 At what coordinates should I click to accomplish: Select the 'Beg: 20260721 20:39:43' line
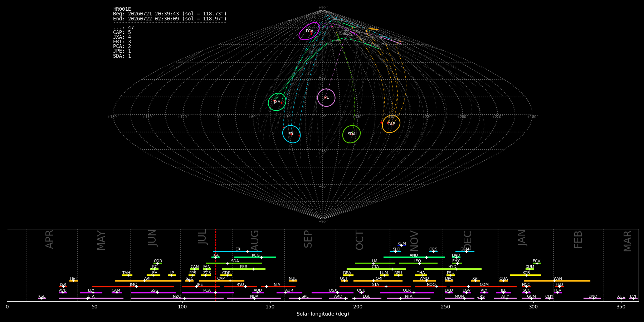tap(170, 14)
